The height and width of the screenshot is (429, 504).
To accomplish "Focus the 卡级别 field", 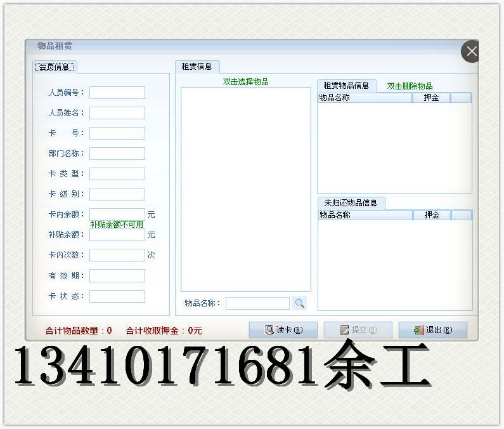I will (x=117, y=194).
